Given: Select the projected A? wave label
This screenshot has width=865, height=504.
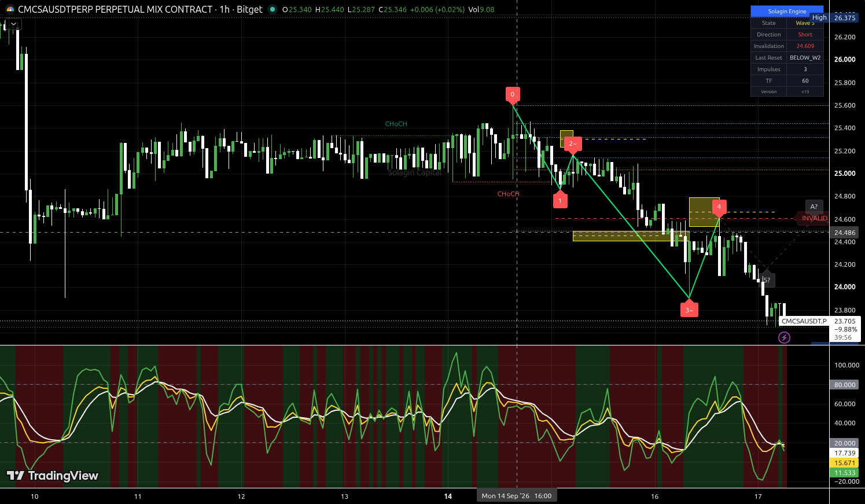Looking at the screenshot, I should coord(814,207).
